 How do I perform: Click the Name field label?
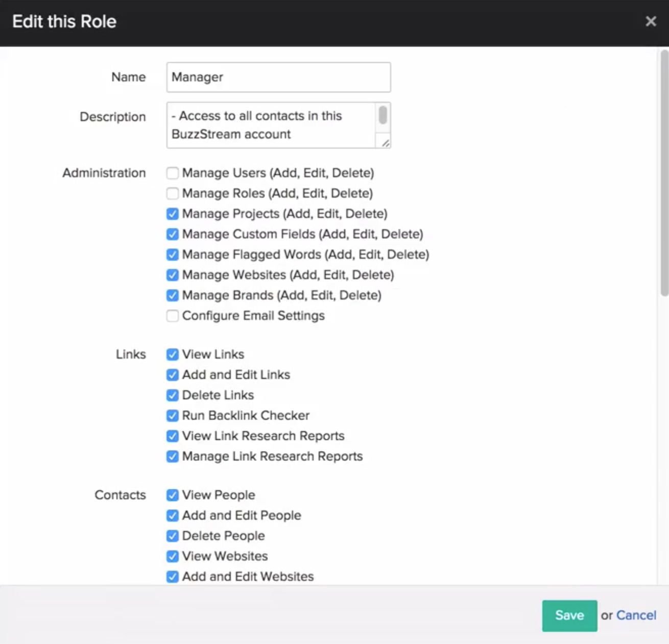coord(129,77)
